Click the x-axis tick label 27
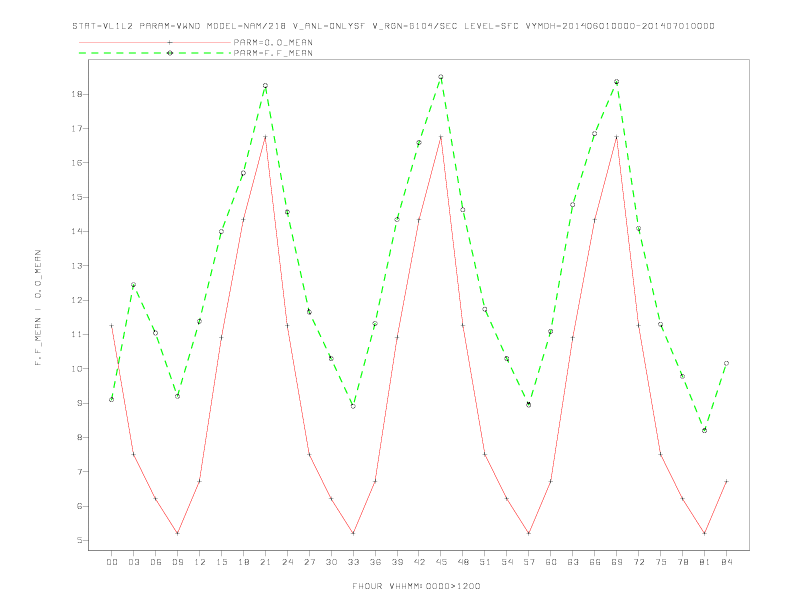Image resolution: width=792 pixels, height=612 pixels. click(x=309, y=562)
